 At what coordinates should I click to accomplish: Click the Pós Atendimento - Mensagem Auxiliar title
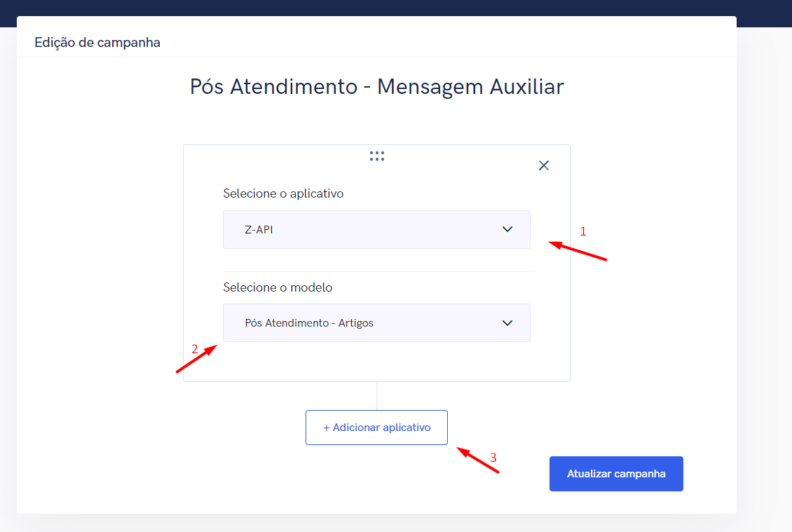(x=377, y=87)
